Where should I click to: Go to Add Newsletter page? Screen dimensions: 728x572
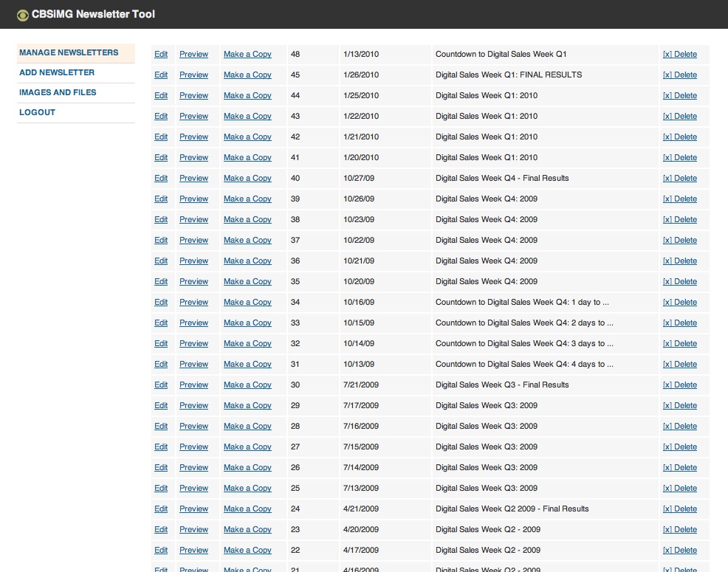pos(57,73)
